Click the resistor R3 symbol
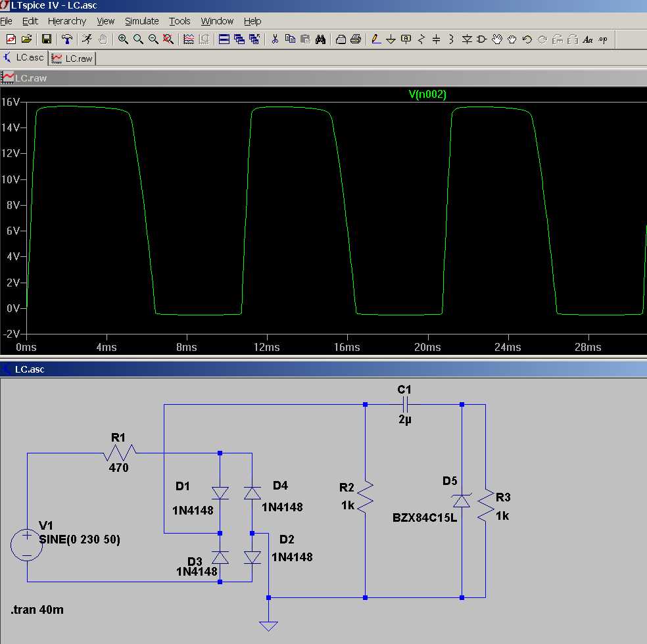The width and height of the screenshot is (647, 644). [x=486, y=506]
